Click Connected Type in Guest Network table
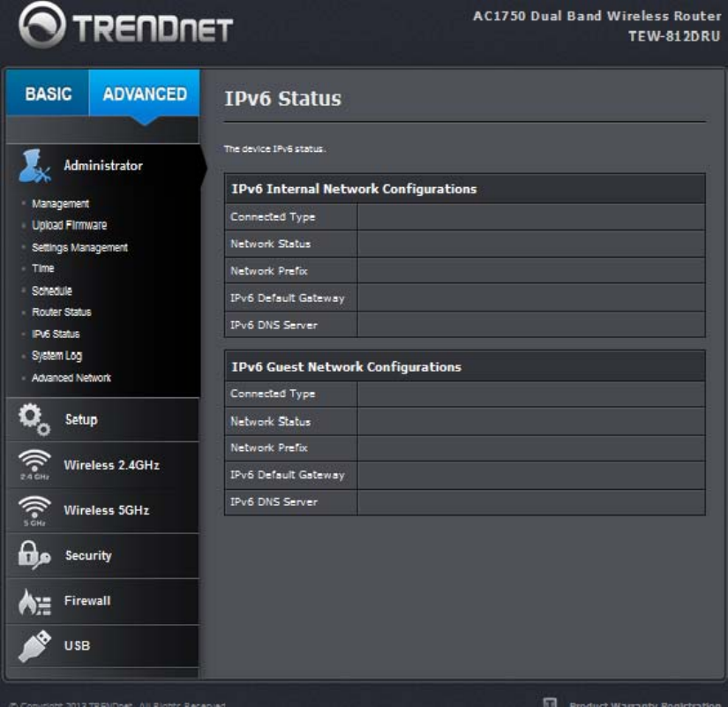 pos(273,394)
